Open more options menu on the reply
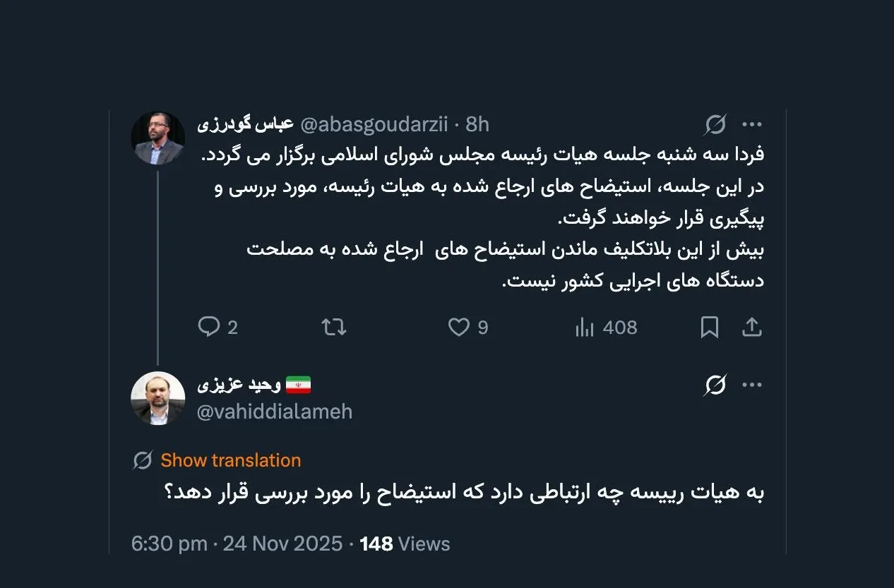The width and height of the screenshot is (894, 588). pos(752,383)
